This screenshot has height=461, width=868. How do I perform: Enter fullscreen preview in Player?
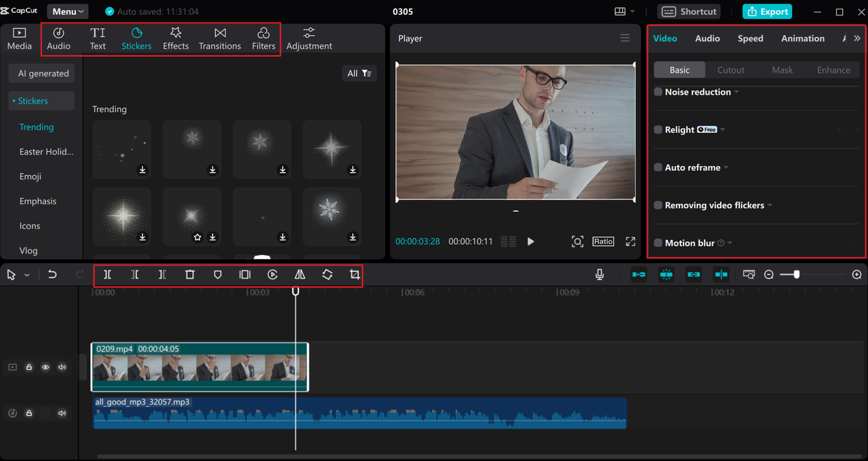631,241
